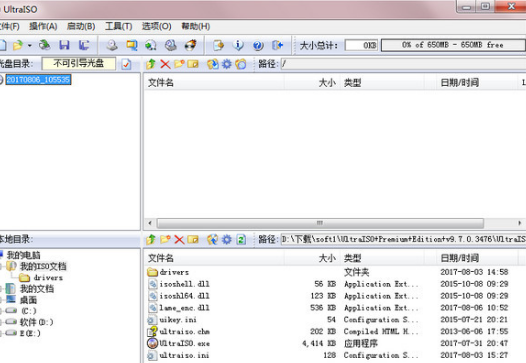Sort local pane by 大小 column
The image size is (526, 363).
click(312, 258)
